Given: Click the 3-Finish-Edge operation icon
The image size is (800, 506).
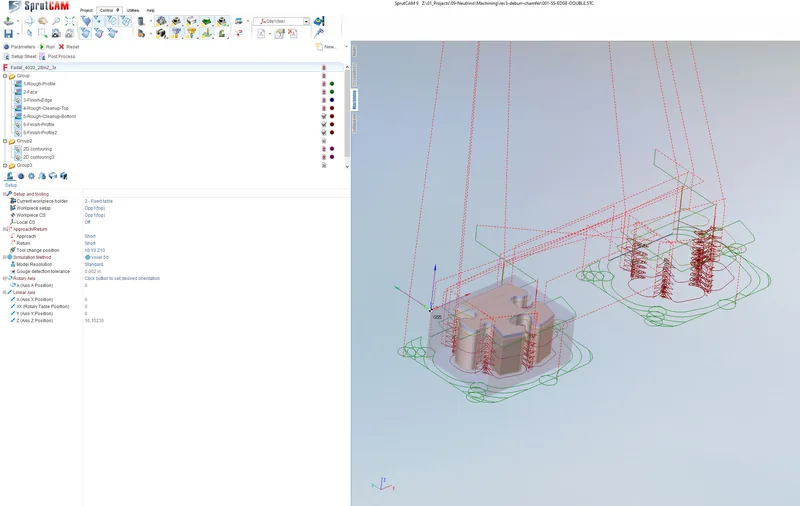Looking at the screenshot, I should pos(18,100).
